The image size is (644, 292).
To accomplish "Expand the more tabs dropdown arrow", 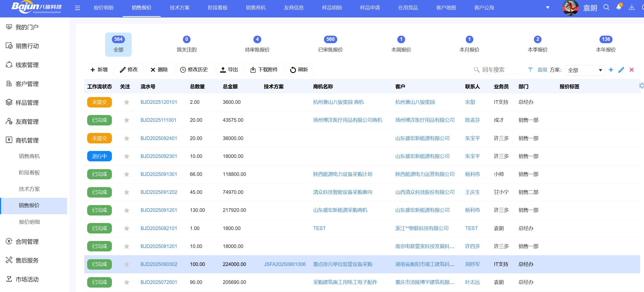I will click(547, 8).
